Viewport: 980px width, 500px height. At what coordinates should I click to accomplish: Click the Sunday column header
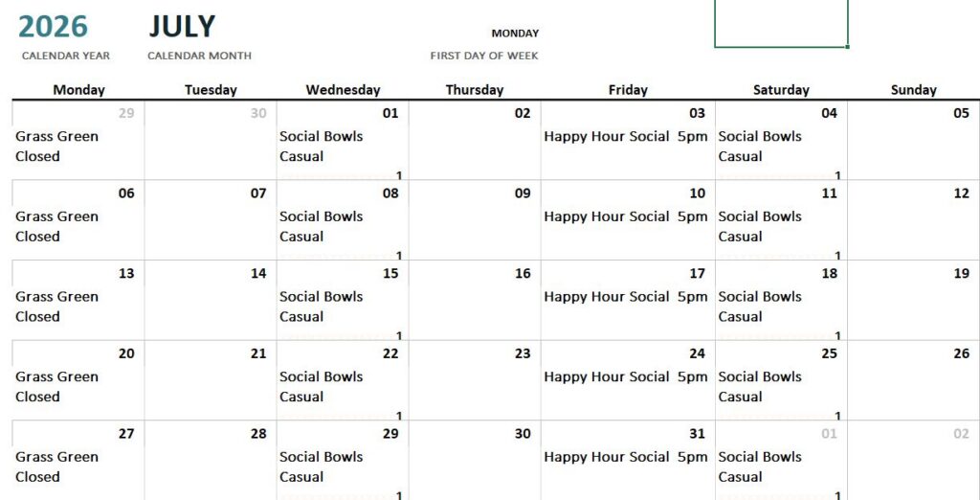pyautogui.click(x=913, y=90)
